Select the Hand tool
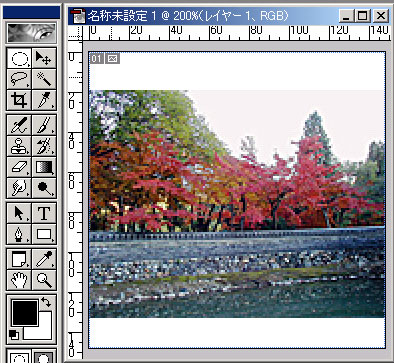Screen dimensions: 394x363 pyautogui.click(x=19, y=280)
